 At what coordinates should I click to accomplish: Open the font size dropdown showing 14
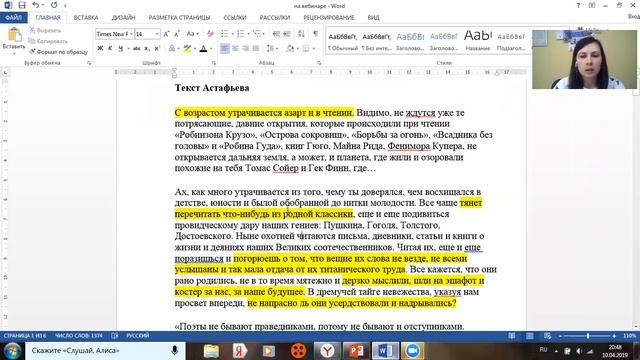(x=157, y=34)
